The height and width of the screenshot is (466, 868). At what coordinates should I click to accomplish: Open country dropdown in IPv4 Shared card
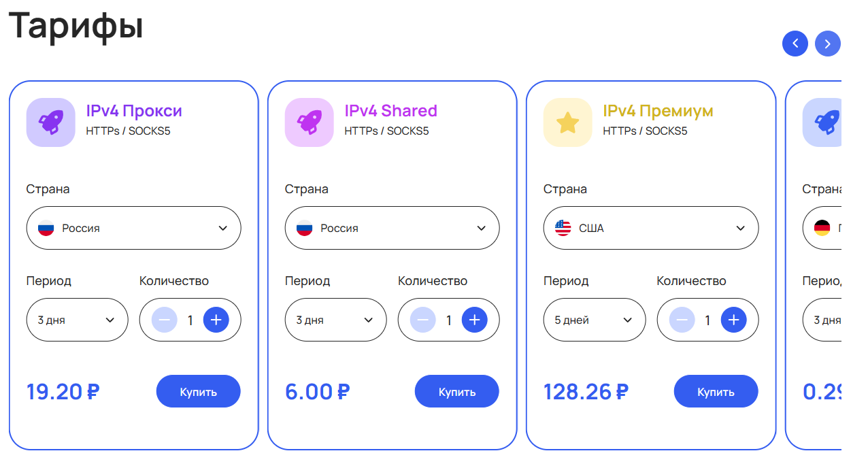point(392,228)
